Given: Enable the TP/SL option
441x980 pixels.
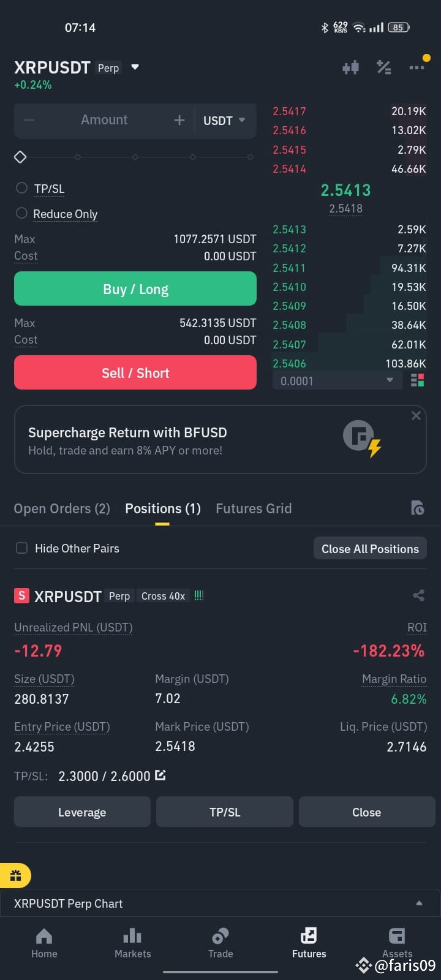Looking at the screenshot, I should pyautogui.click(x=21, y=188).
